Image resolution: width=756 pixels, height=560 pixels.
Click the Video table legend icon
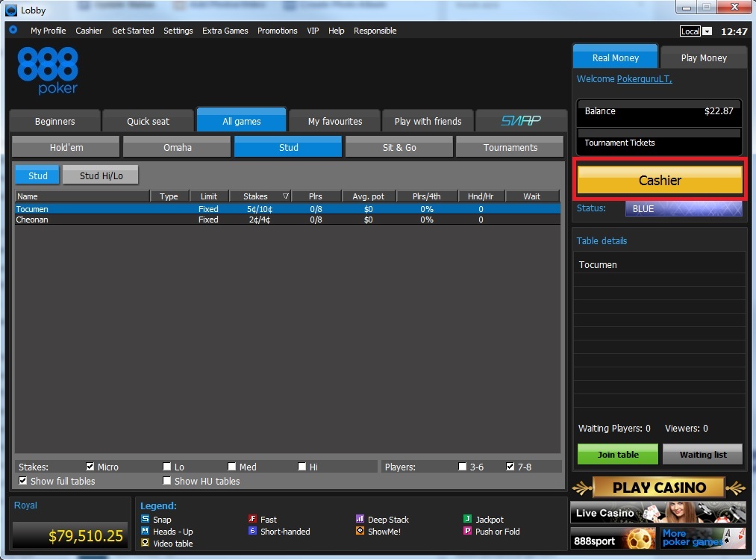[x=145, y=543]
